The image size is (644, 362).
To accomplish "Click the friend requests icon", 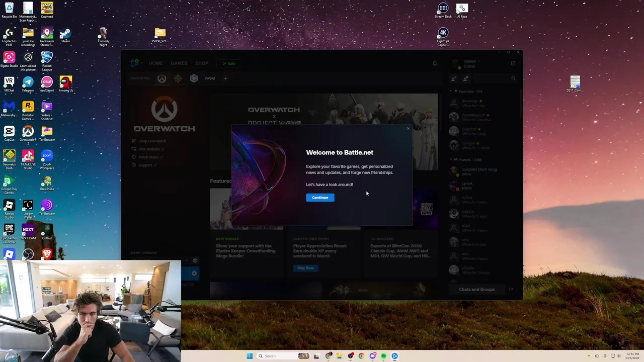I will pyautogui.click(x=466, y=78).
